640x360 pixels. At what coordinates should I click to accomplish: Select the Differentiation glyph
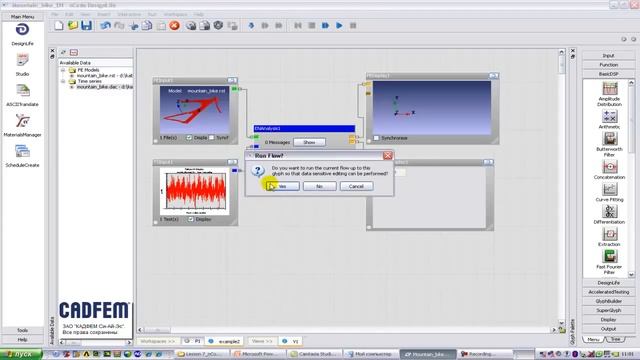point(609,214)
